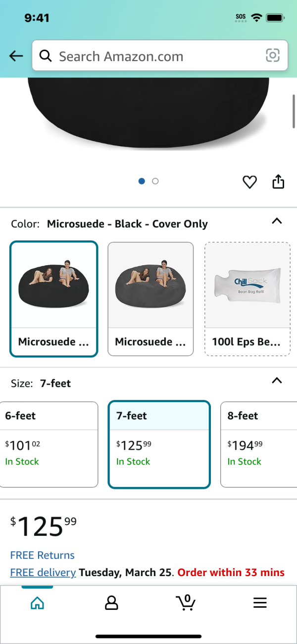Viewport: 297px width, 644px height.
Task: Collapse the Color section chevron
Action: click(x=277, y=221)
